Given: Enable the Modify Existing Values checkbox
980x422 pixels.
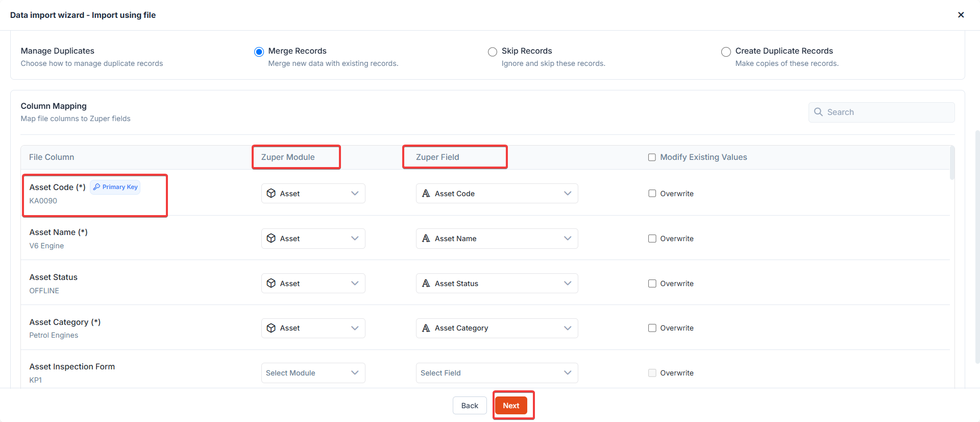Looking at the screenshot, I should click(652, 157).
